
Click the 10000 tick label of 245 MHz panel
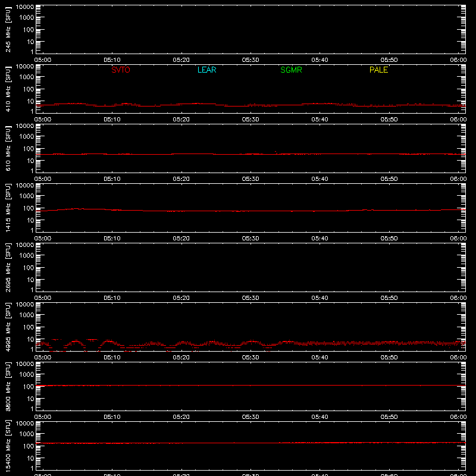[x=25, y=7]
